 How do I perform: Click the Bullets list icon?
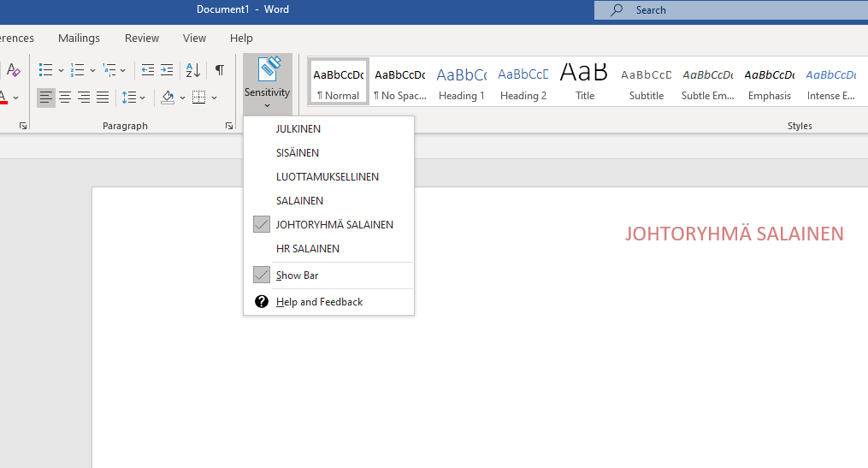tap(45, 70)
